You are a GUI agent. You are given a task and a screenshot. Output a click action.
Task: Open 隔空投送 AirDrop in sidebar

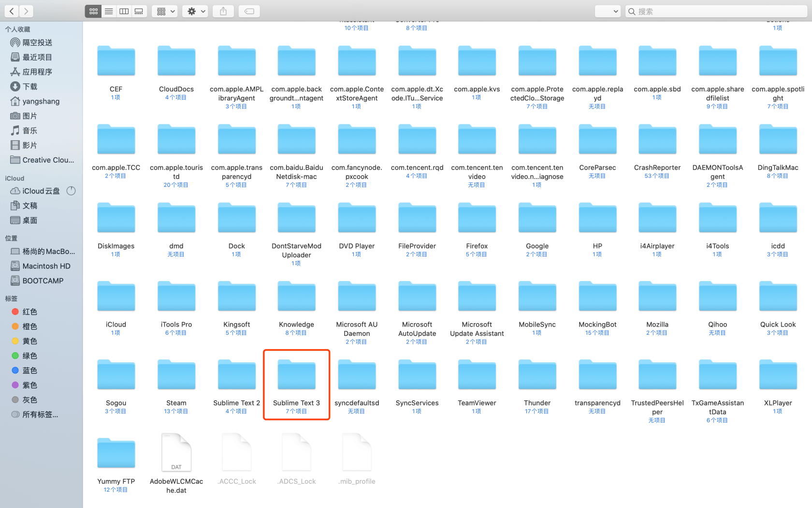pos(37,43)
